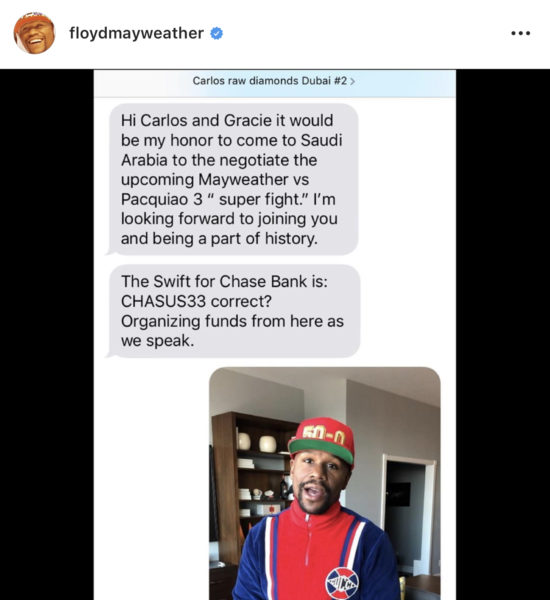Click the round emblem on the jacket

342,584
